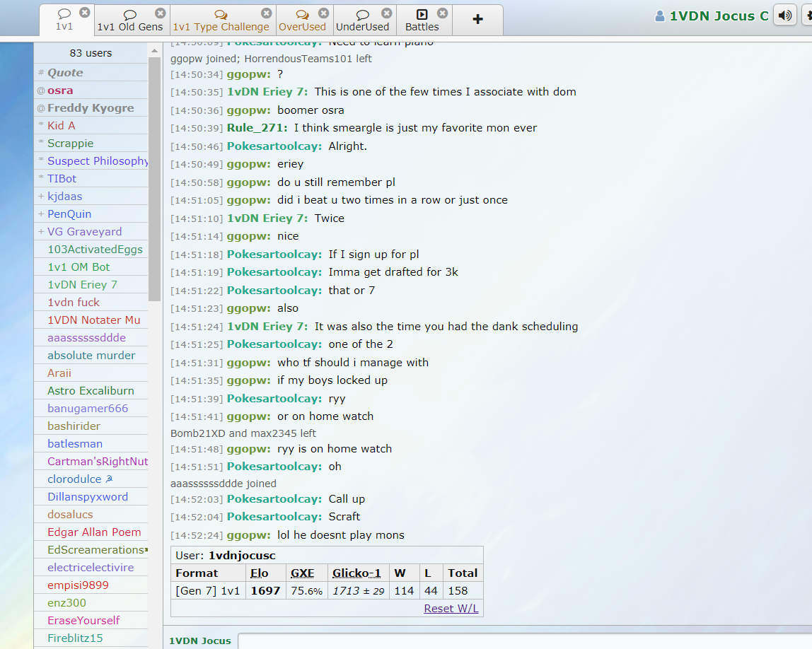Select user TIBot in list
This screenshot has height=649, width=812.
click(x=91, y=179)
